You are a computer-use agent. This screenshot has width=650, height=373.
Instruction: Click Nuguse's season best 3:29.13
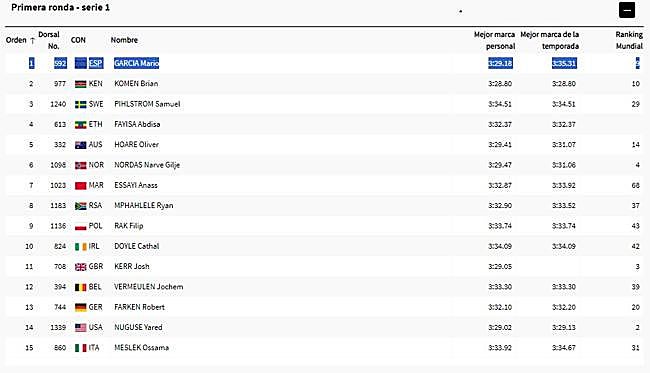pos(564,327)
